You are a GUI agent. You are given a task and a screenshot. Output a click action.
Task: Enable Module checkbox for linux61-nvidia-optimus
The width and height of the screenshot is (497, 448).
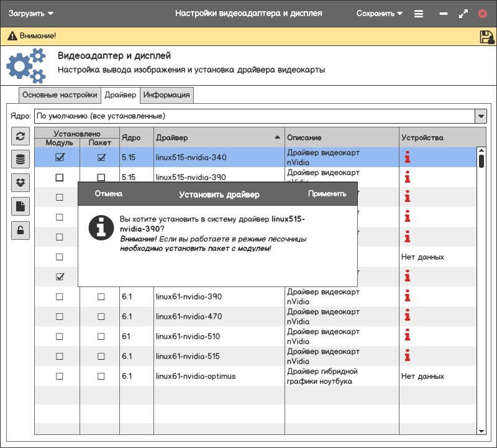(x=60, y=376)
